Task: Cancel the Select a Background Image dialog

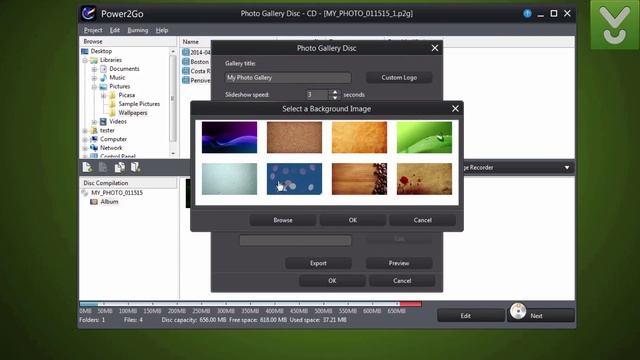Action: [422, 220]
